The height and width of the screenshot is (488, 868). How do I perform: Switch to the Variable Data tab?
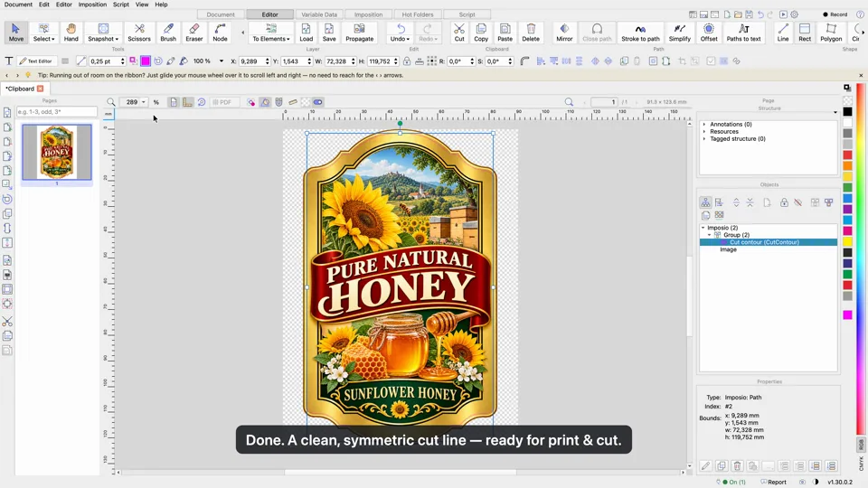point(319,14)
